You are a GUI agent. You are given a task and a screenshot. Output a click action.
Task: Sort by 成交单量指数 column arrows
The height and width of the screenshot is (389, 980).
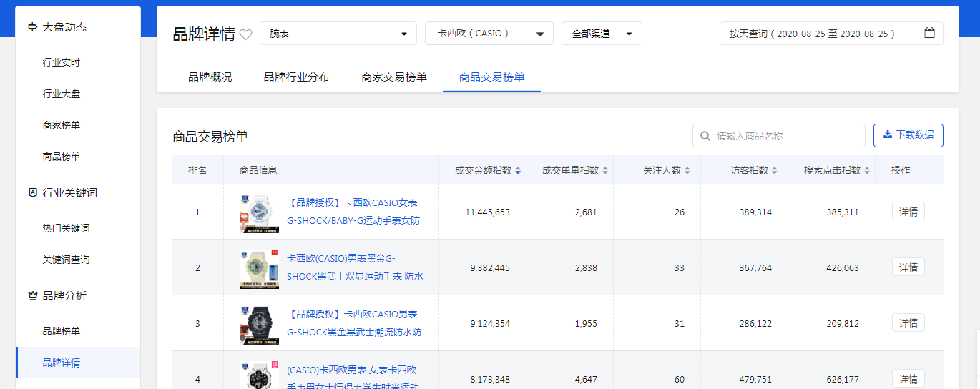(x=605, y=170)
